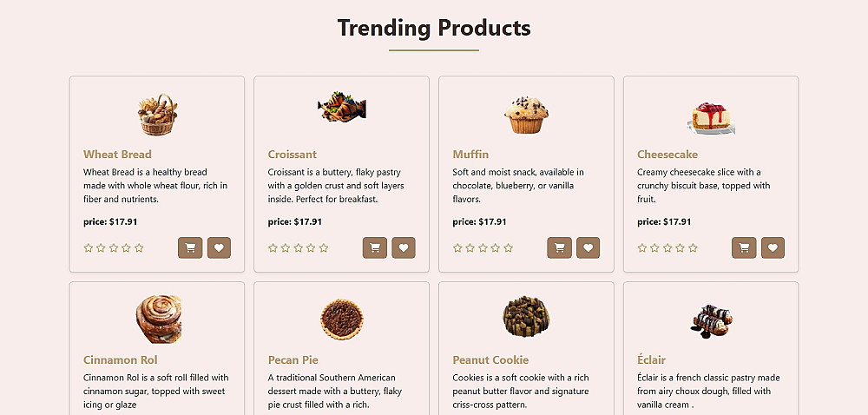Add Cheesecake to shopping cart

tap(744, 247)
